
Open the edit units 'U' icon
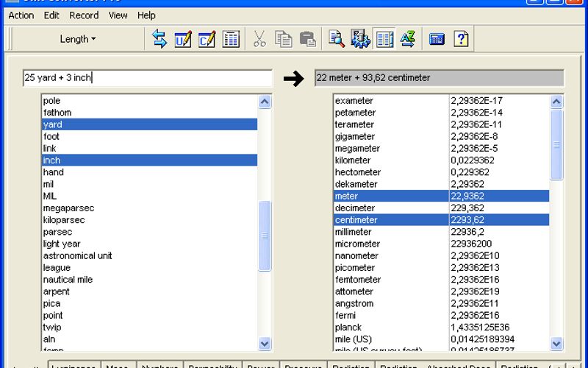(183, 40)
